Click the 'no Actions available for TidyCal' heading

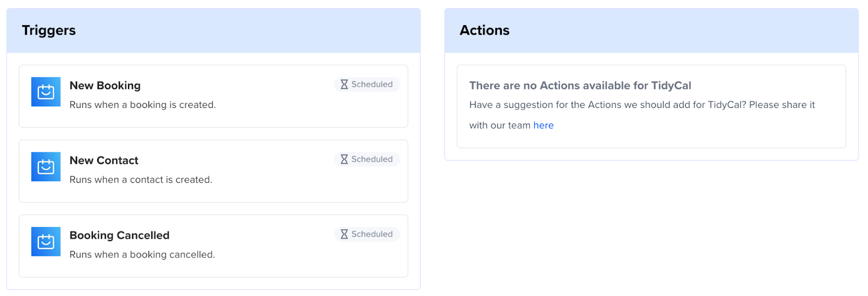click(x=580, y=86)
